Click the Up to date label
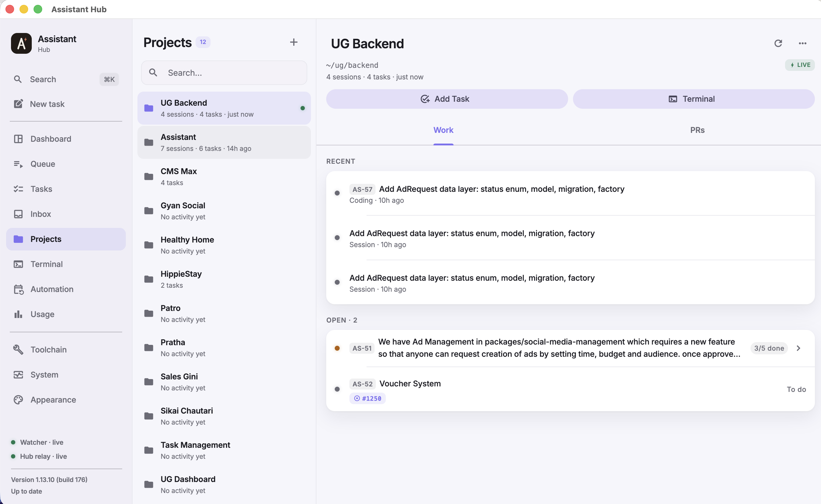This screenshot has height=504, width=821. tap(26, 491)
